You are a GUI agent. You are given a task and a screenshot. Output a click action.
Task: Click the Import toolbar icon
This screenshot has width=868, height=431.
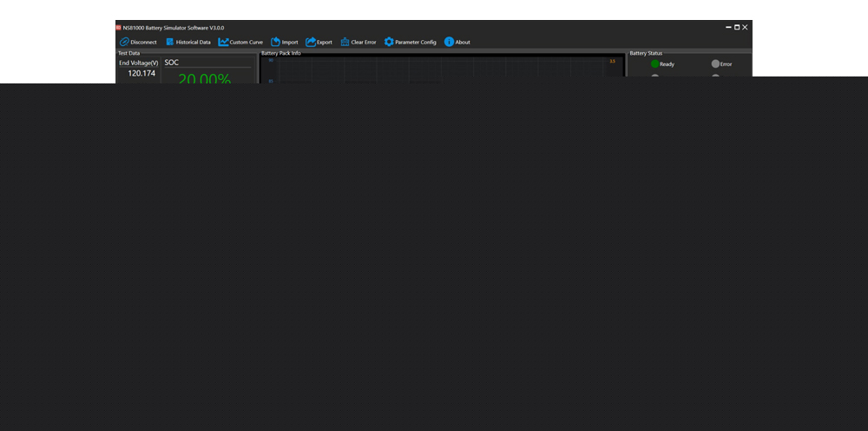click(x=276, y=42)
